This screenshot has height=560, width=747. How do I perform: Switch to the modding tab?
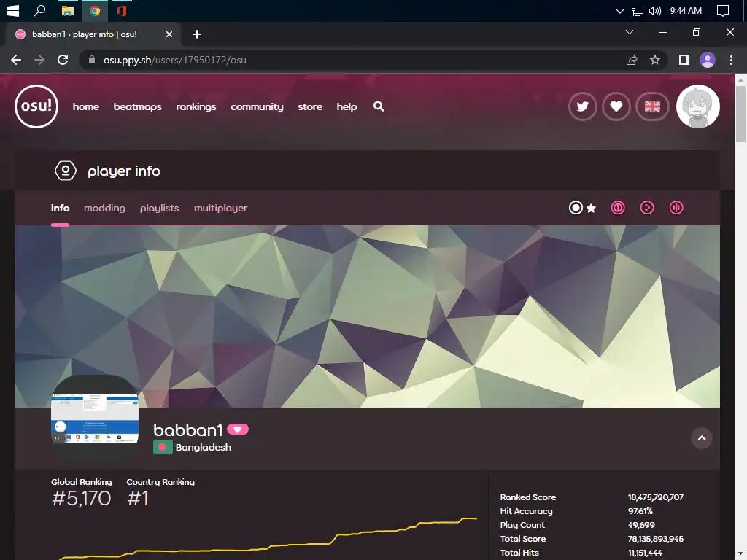(x=104, y=208)
